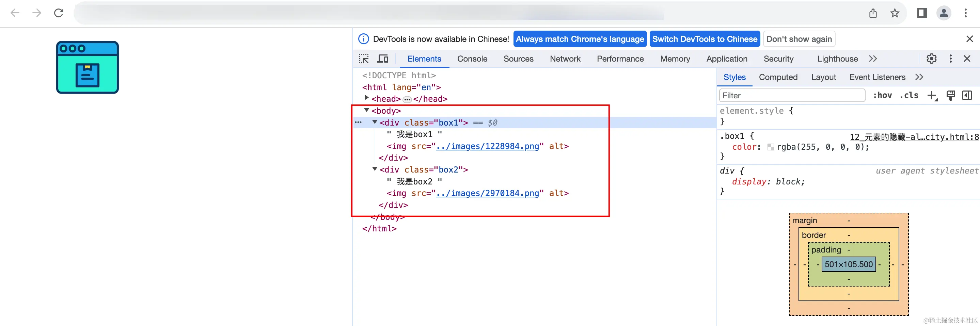Switch to Computed pane

coord(778,77)
